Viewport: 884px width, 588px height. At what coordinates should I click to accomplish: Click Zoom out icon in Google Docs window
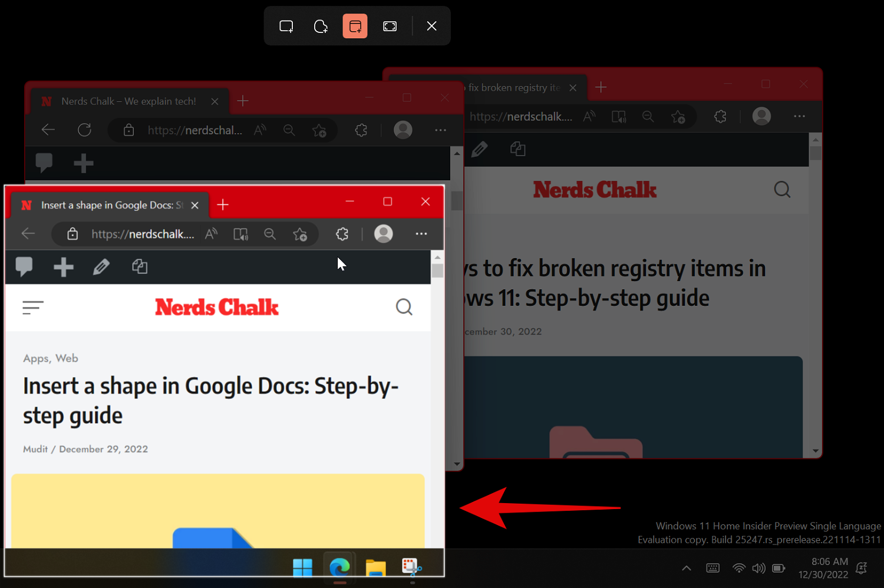click(270, 234)
